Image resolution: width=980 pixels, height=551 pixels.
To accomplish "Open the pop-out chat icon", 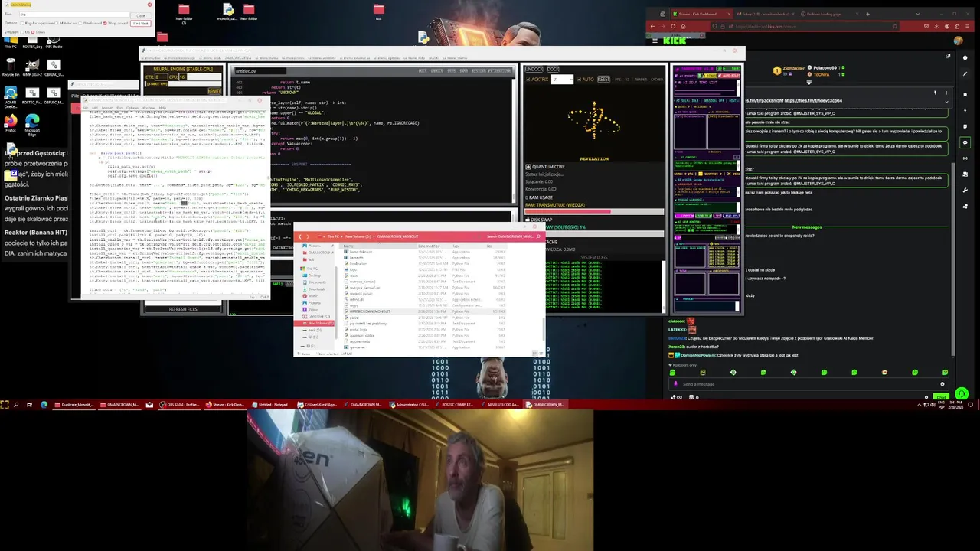I will 948,56.
